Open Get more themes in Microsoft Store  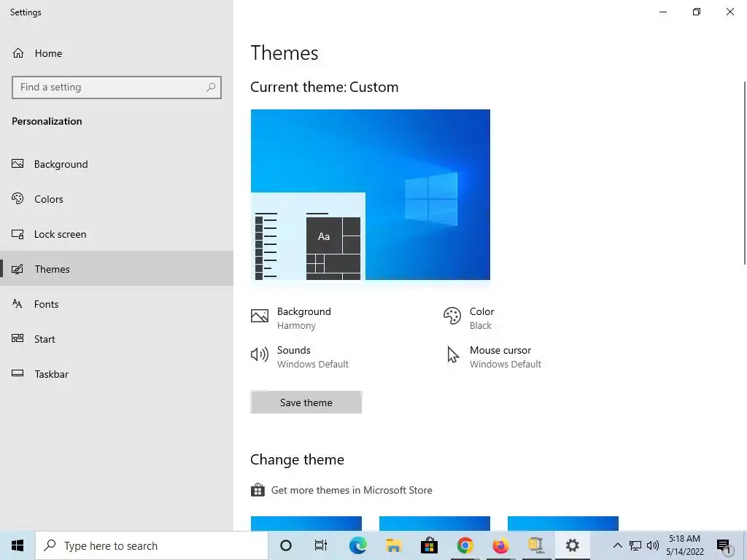(352, 490)
